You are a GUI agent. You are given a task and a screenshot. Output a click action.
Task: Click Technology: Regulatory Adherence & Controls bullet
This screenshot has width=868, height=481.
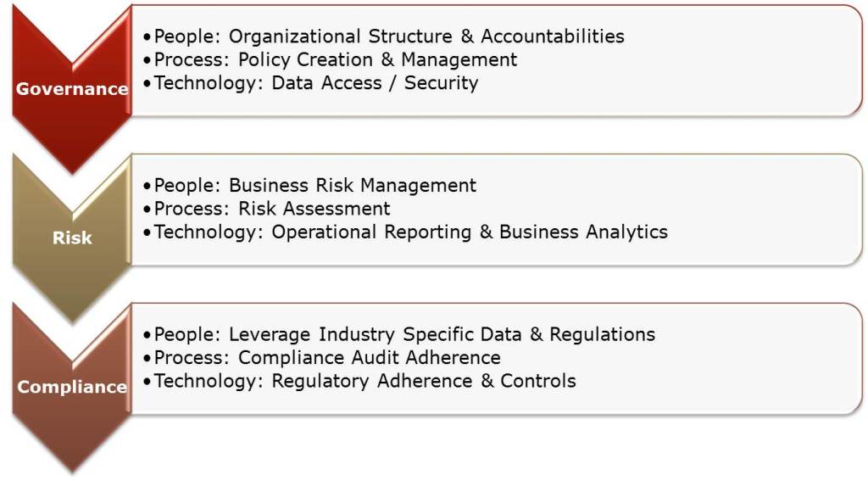[x=359, y=381]
